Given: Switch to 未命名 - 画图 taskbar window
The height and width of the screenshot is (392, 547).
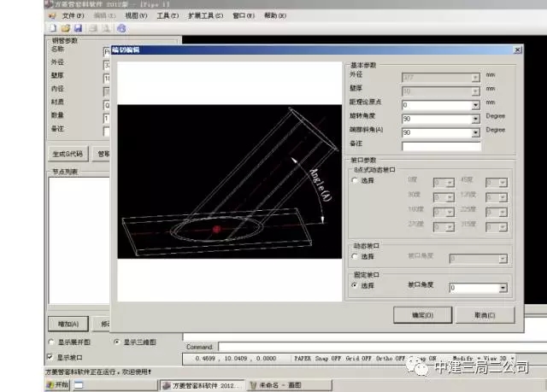Looking at the screenshot, I should coord(282,385).
